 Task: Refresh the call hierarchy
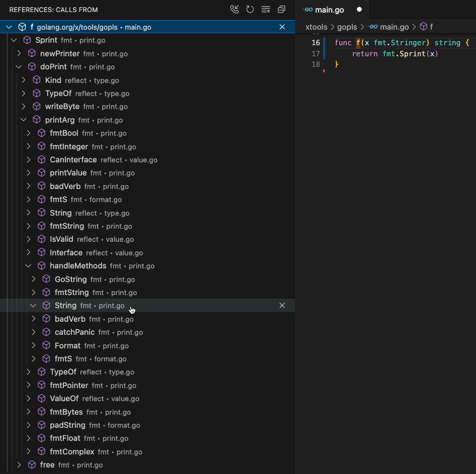click(250, 10)
